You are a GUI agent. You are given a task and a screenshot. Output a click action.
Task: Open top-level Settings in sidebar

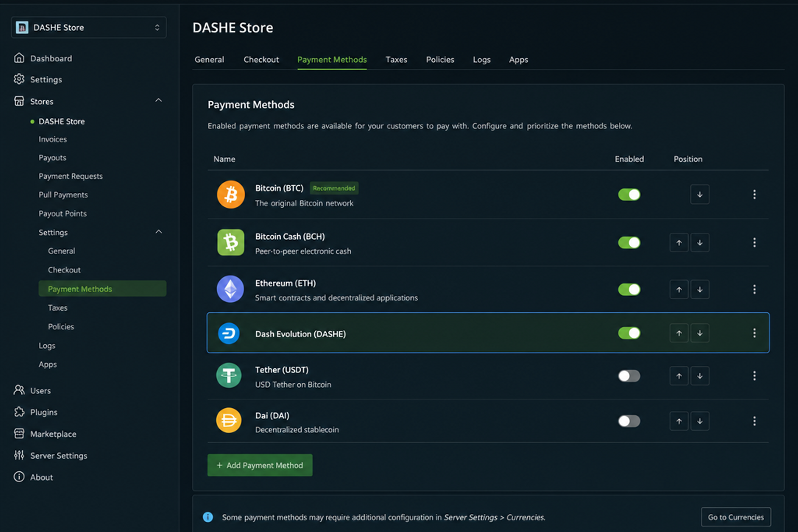pyautogui.click(x=38, y=79)
